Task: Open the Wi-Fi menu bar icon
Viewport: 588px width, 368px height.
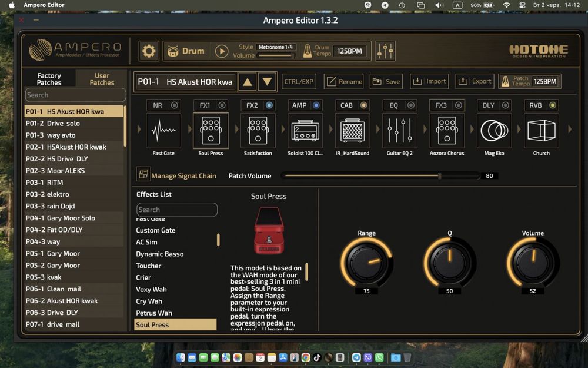Action: coord(507,5)
